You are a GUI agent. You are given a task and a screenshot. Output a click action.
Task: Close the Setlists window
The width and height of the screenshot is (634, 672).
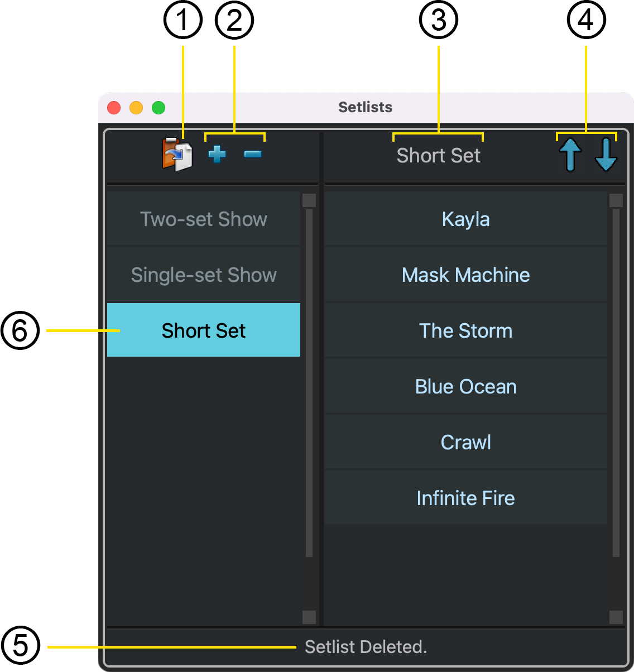(x=114, y=107)
